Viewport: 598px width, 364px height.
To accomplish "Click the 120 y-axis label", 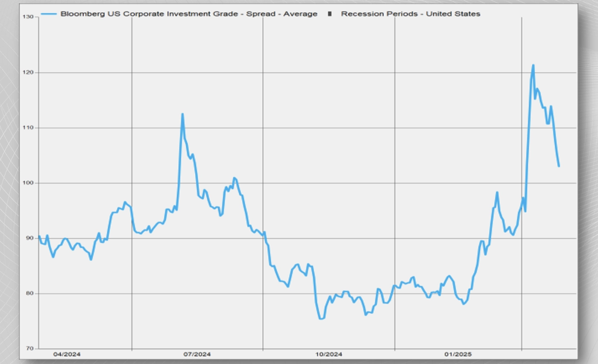I will [x=27, y=73].
